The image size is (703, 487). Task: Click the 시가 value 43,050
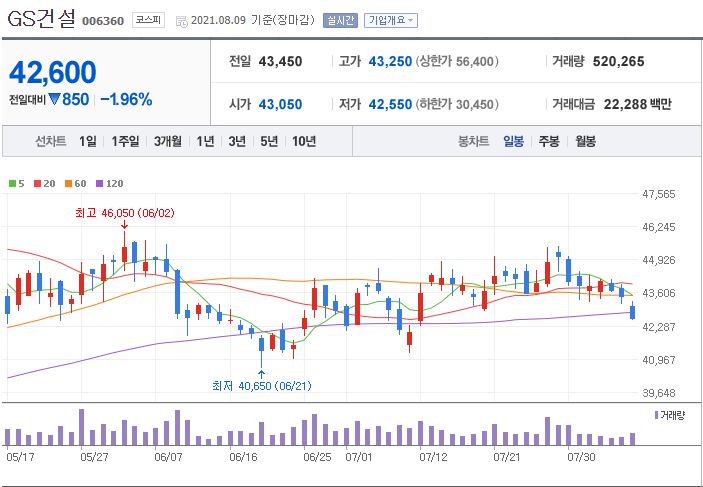280,104
